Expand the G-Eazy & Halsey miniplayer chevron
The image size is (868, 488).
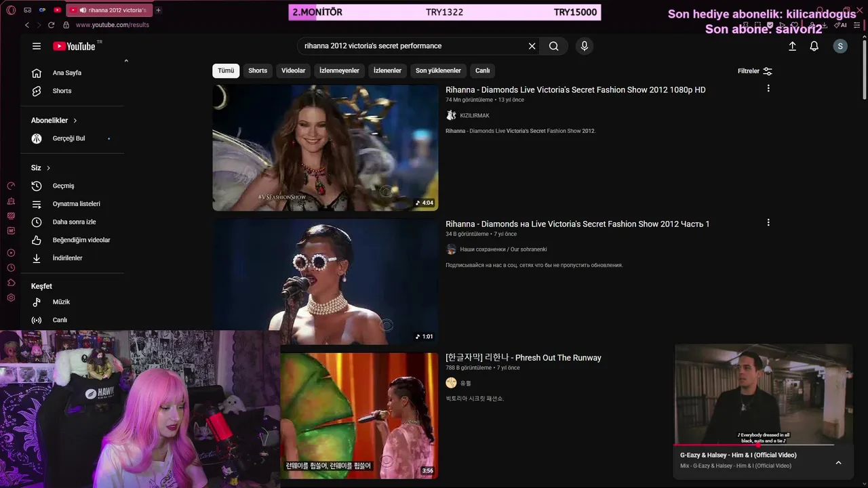(838, 462)
